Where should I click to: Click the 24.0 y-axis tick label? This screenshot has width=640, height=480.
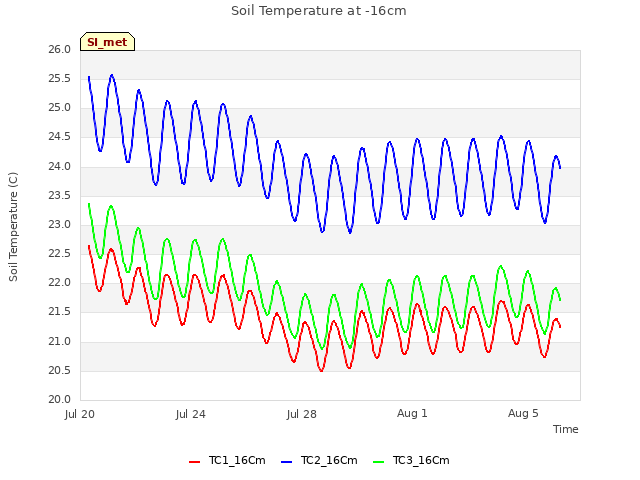click(x=60, y=166)
